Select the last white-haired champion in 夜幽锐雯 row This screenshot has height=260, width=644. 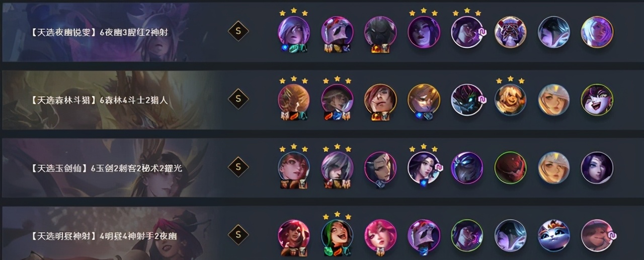(597, 32)
